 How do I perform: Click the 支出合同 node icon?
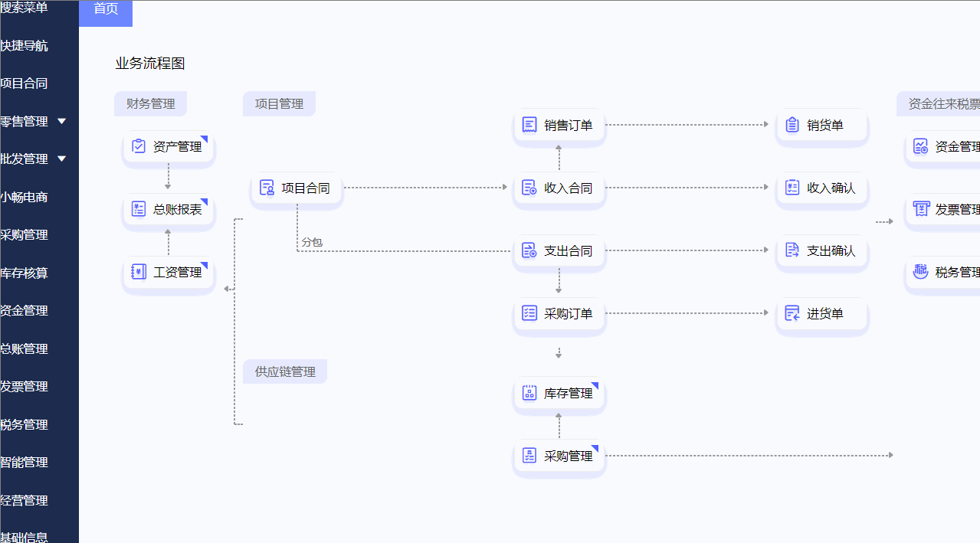pyautogui.click(x=529, y=250)
